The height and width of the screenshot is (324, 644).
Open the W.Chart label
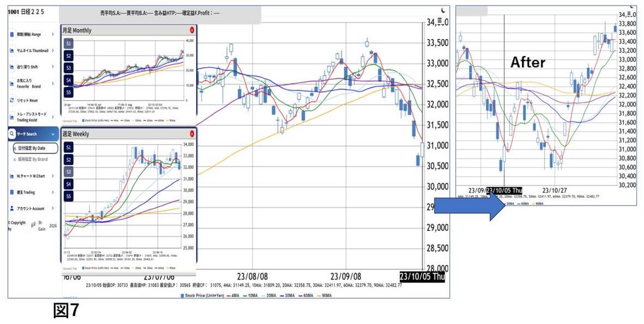[31, 176]
